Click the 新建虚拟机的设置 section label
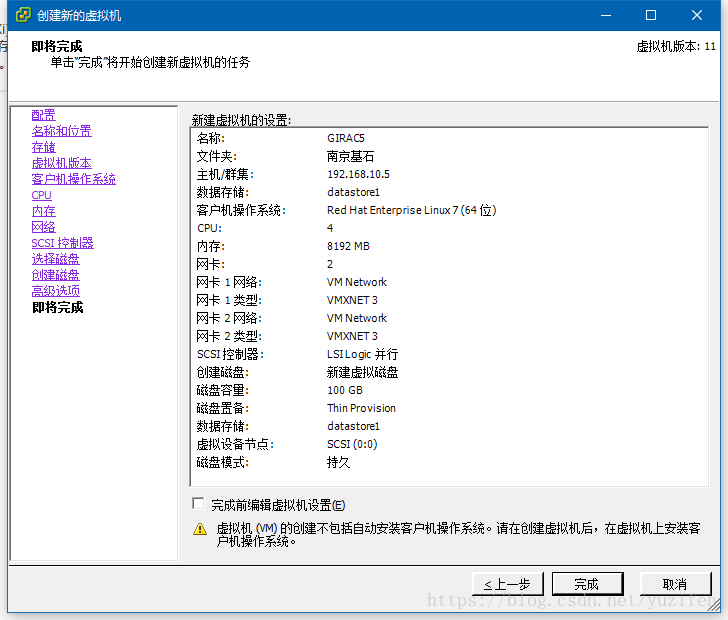This screenshot has height=620, width=728. (241, 120)
